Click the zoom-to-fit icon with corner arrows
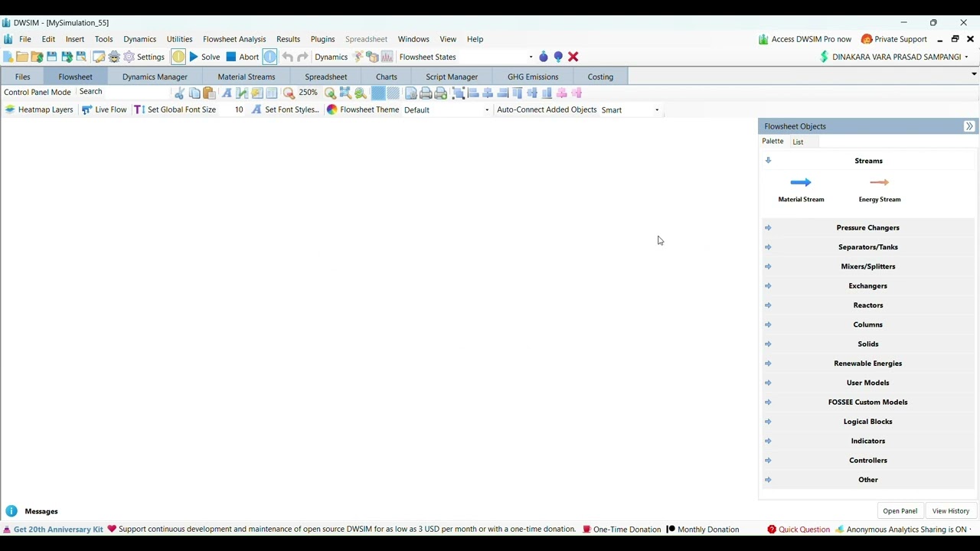 tap(345, 93)
